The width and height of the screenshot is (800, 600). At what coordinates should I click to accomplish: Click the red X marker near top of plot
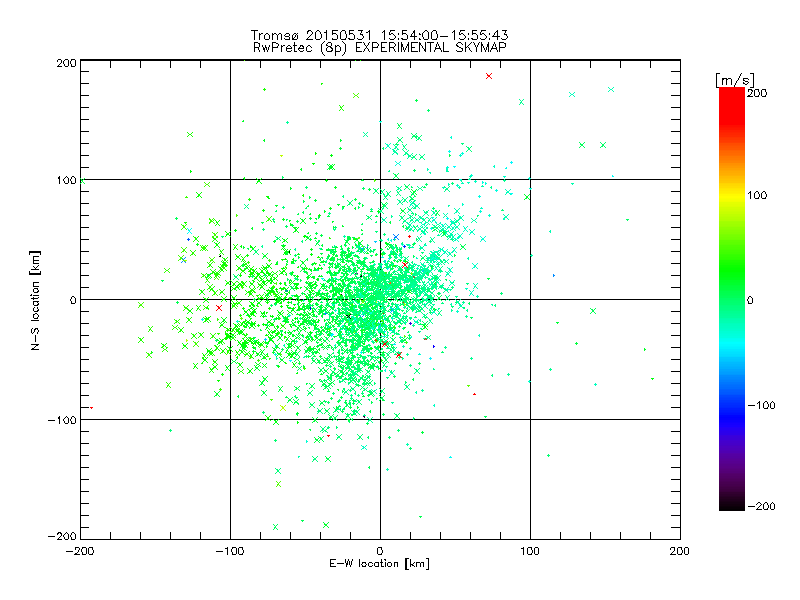(x=489, y=76)
